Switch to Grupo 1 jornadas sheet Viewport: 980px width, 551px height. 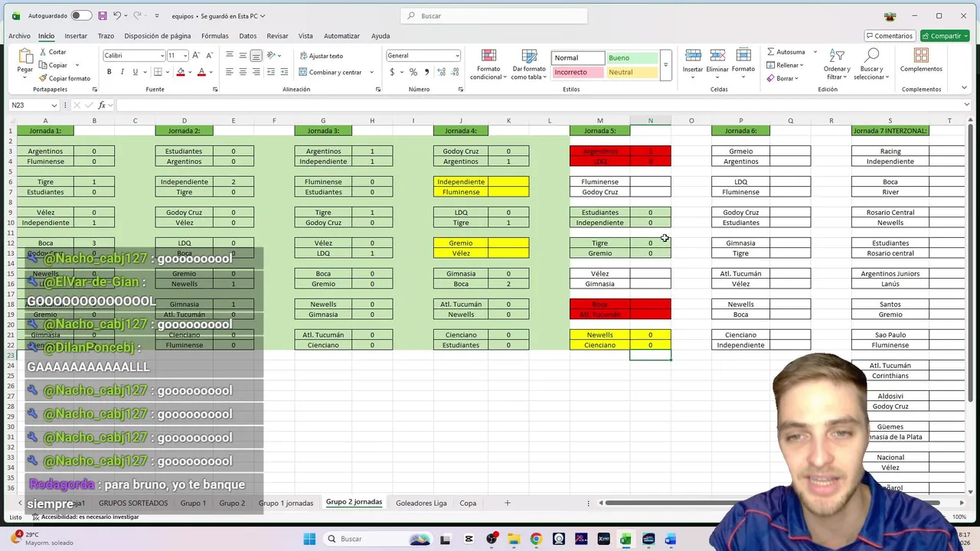(x=286, y=503)
